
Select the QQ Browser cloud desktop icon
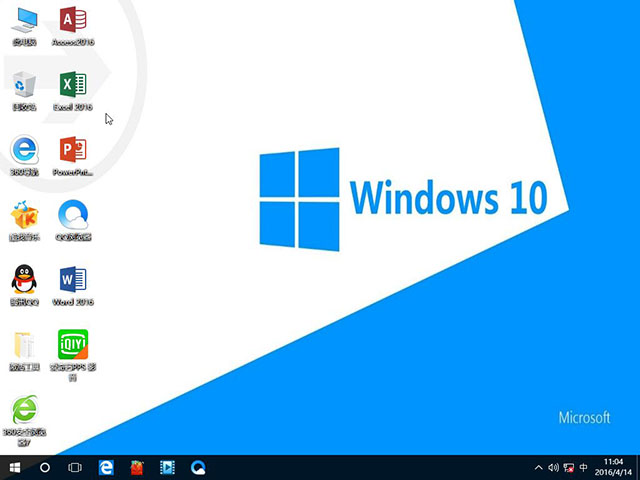click(72, 215)
